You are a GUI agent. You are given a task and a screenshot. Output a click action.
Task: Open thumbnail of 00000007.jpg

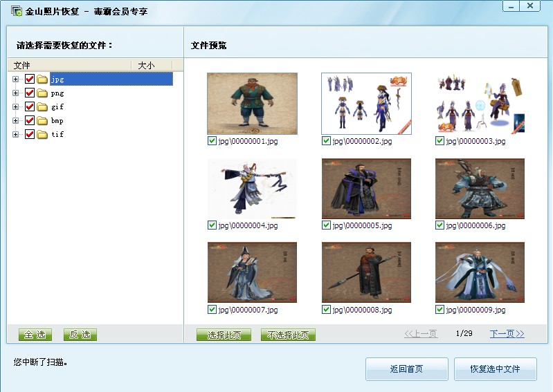[252, 272]
